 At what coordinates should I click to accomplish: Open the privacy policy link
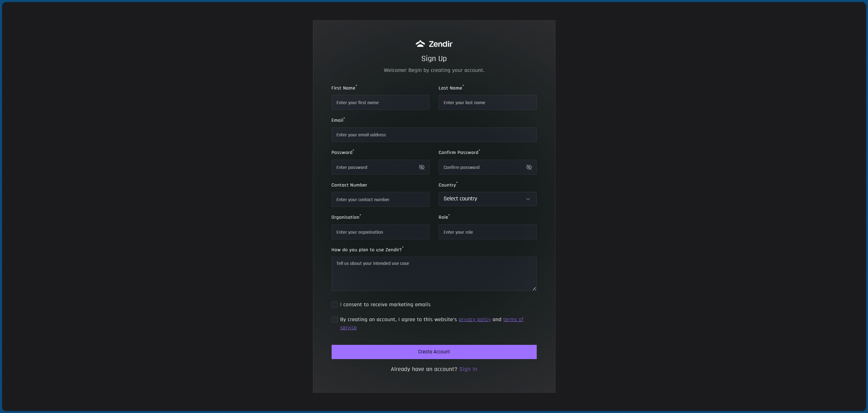pyautogui.click(x=474, y=319)
